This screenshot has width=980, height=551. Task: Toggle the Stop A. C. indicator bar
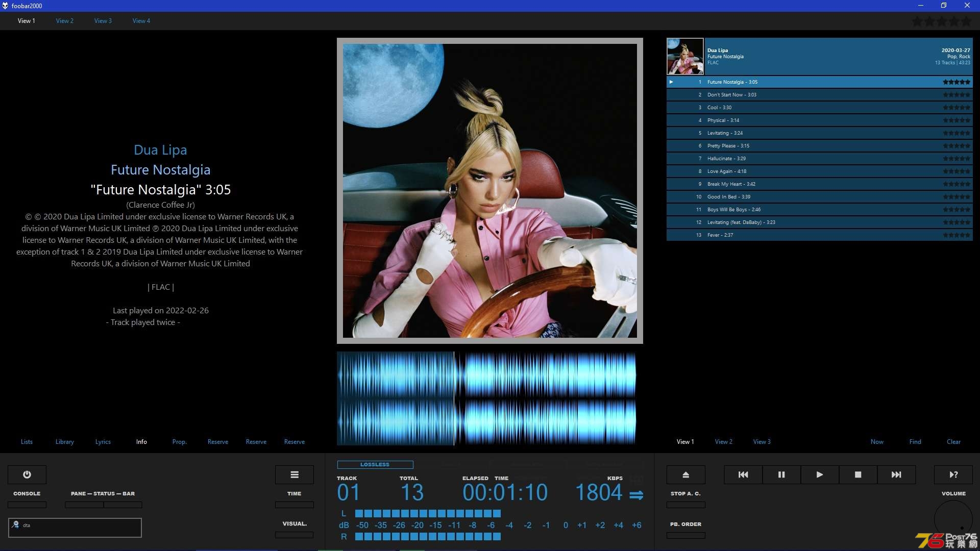point(686,505)
